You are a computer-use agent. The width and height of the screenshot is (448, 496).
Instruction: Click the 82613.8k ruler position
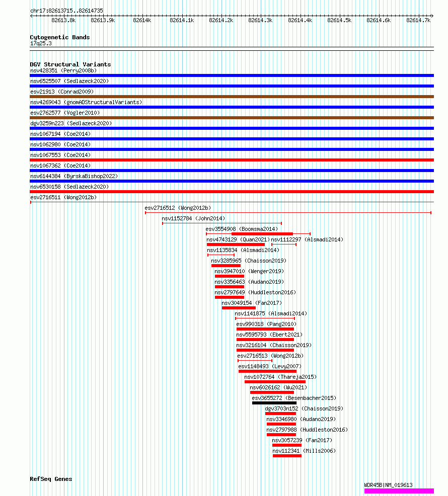tap(63, 20)
